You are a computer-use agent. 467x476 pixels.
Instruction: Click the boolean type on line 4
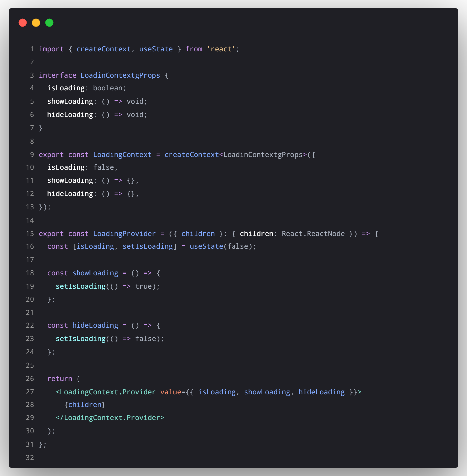click(108, 88)
